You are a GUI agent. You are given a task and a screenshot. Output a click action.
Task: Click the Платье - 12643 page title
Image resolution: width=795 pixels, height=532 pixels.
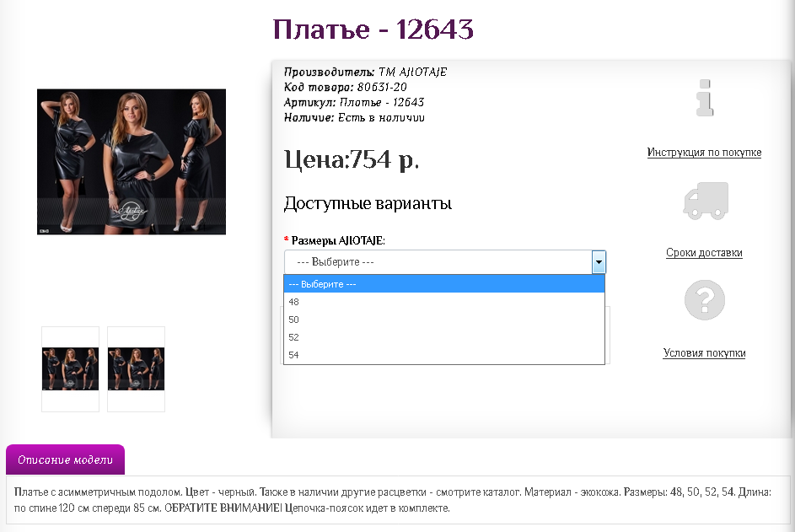[373, 29]
